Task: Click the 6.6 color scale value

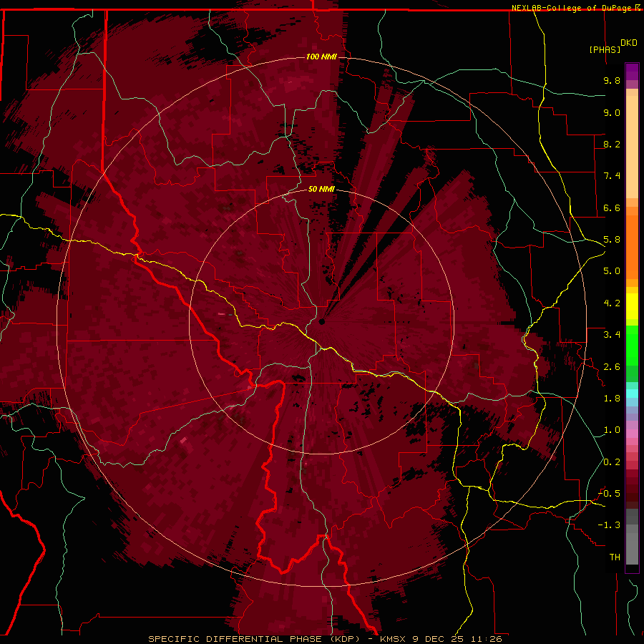Action: (x=612, y=208)
